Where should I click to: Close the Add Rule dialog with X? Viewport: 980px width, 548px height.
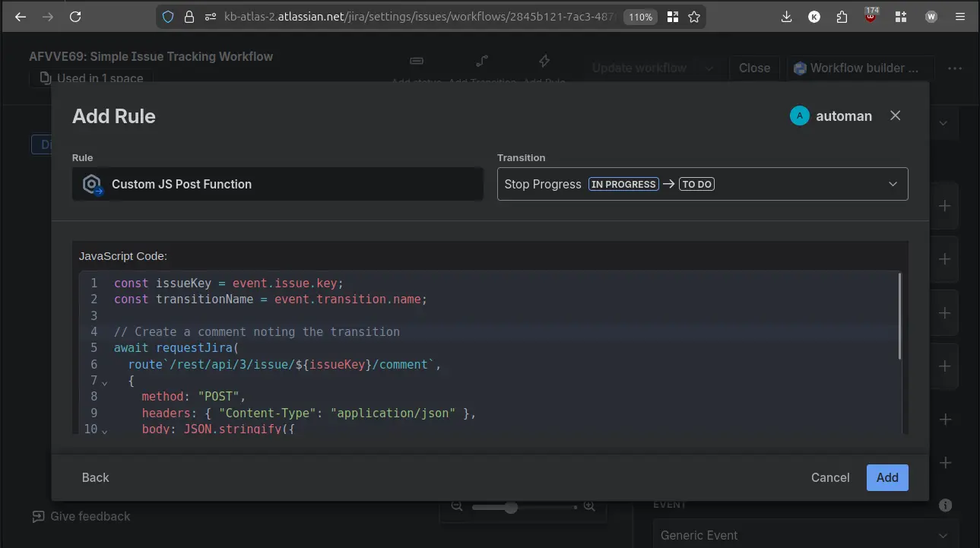(x=895, y=116)
